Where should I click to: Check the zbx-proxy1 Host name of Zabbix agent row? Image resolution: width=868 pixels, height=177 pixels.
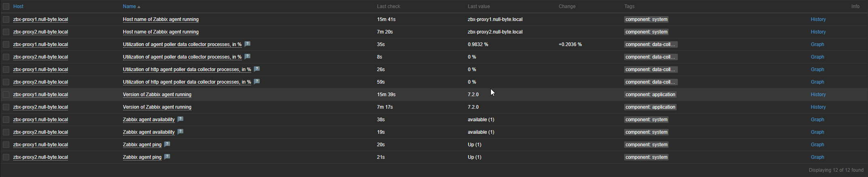(x=6, y=19)
